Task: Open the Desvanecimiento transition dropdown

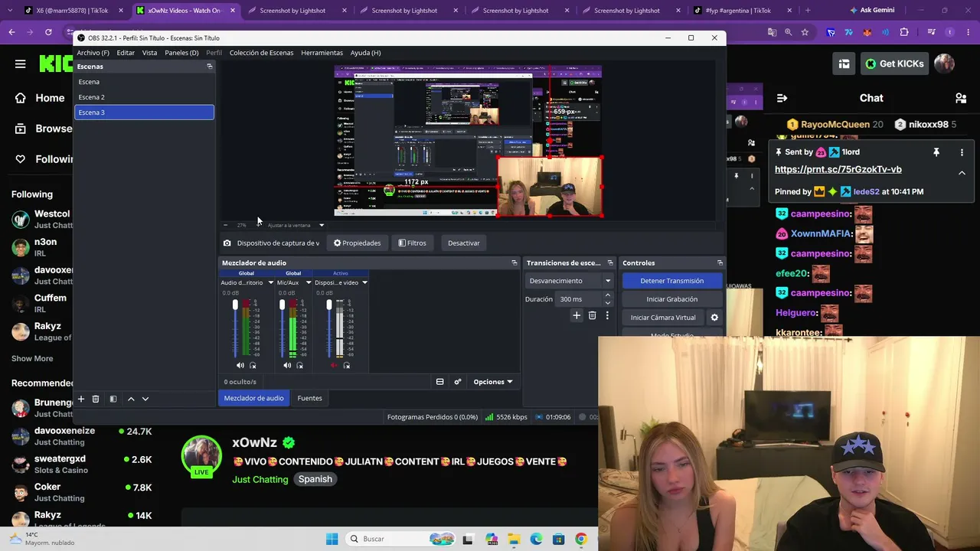Action: pos(570,281)
